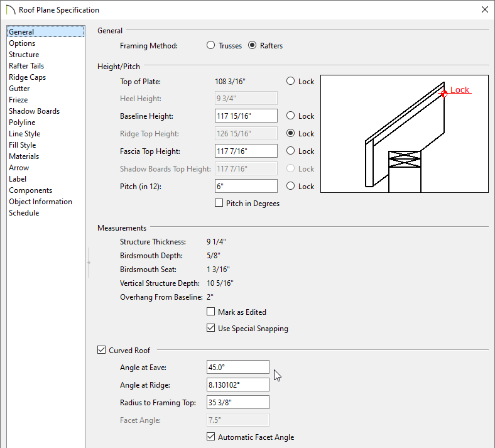Viewport: 495px width, 448px height.
Task: Click Vertical Structure Depth value 10 5/16"
Action: click(x=220, y=283)
